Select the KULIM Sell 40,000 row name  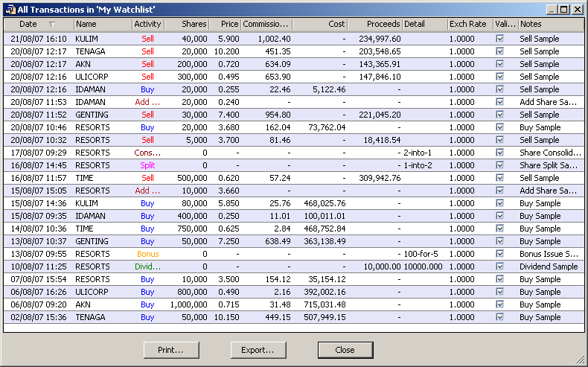click(86, 39)
